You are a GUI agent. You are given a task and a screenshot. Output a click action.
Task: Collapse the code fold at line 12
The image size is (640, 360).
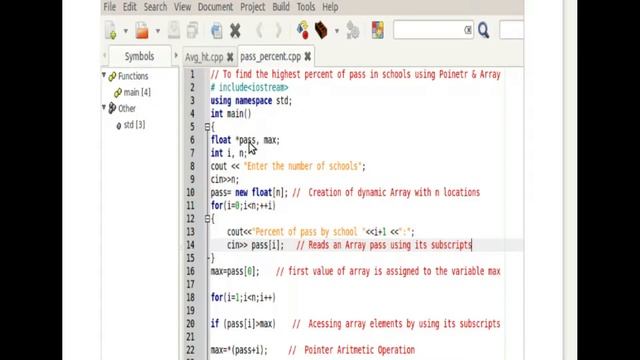pos(207,219)
